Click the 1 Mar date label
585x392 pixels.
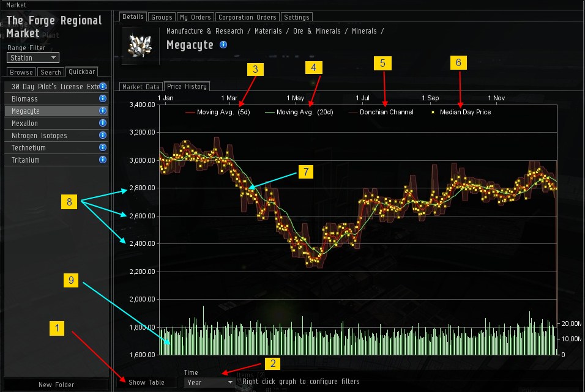coord(229,98)
